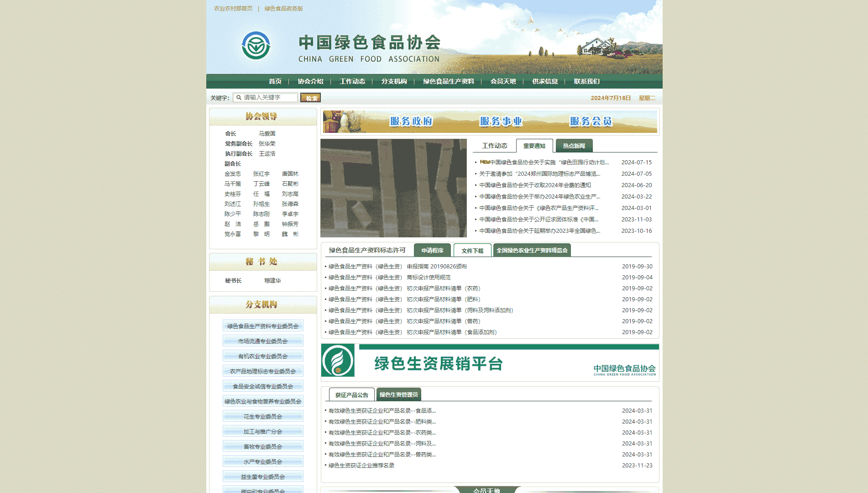The height and width of the screenshot is (493, 868).
Task: Click the 市场流通专业委员会 button
Action: point(263,341)
